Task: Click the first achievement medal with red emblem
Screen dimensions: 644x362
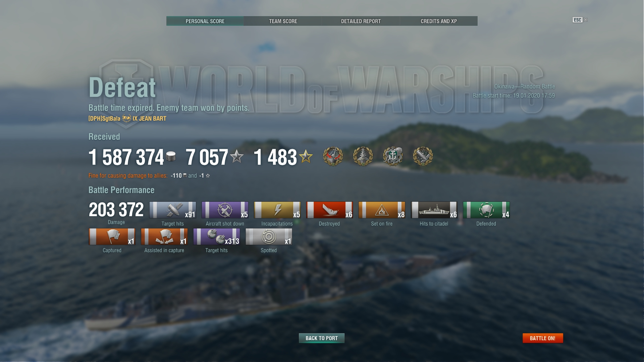Action: [333, 156]
